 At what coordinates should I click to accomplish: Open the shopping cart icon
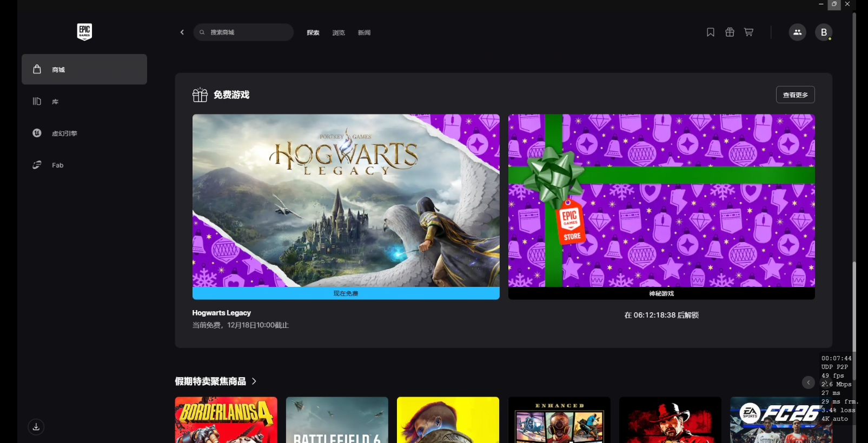point(748,32)
